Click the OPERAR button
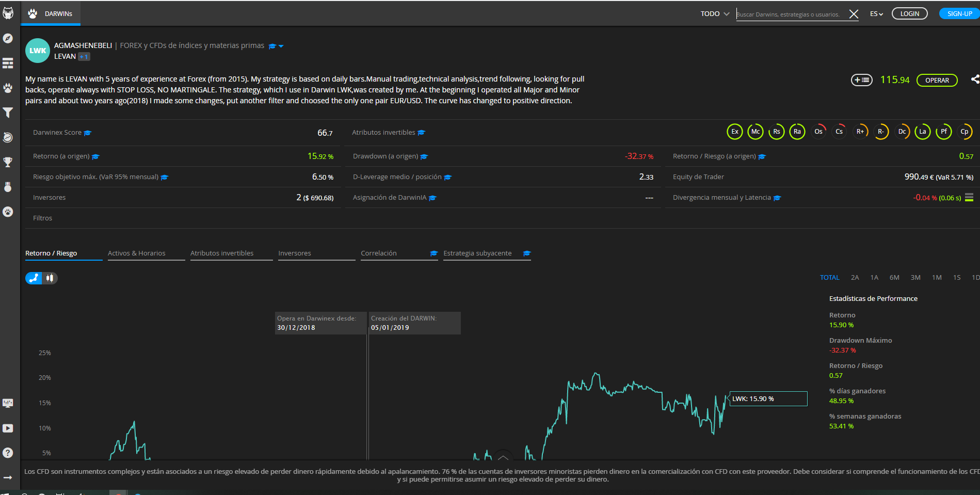This screenshot has width=980, height=495. tap(937, 80)
